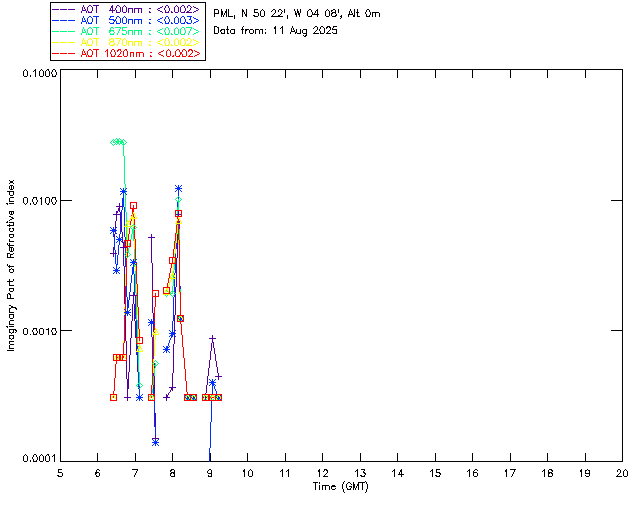
Task: Click the topmost blue asterisk near 8 GMT
Action: [x=178, y=188]
